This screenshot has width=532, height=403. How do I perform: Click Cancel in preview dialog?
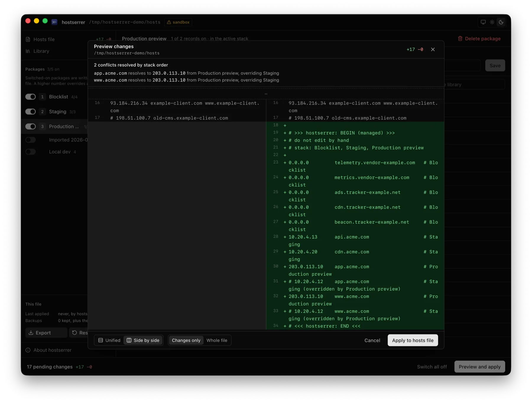pyautogui.click(x=372, y=340)
